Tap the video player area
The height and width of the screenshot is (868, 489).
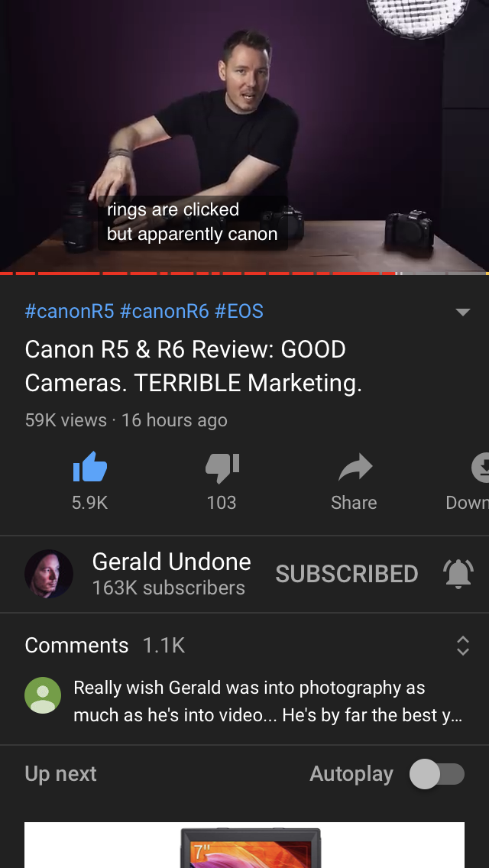[x=244, y=136]
